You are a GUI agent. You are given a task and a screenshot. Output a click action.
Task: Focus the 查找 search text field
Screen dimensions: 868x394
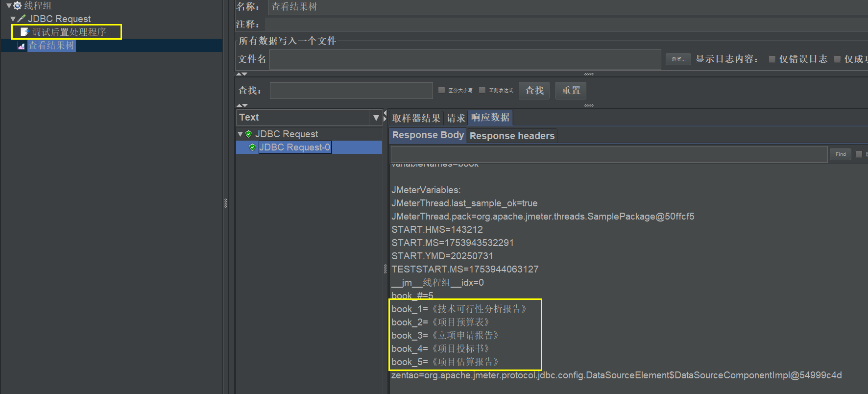pyautogui.click(x=351, y=91)
